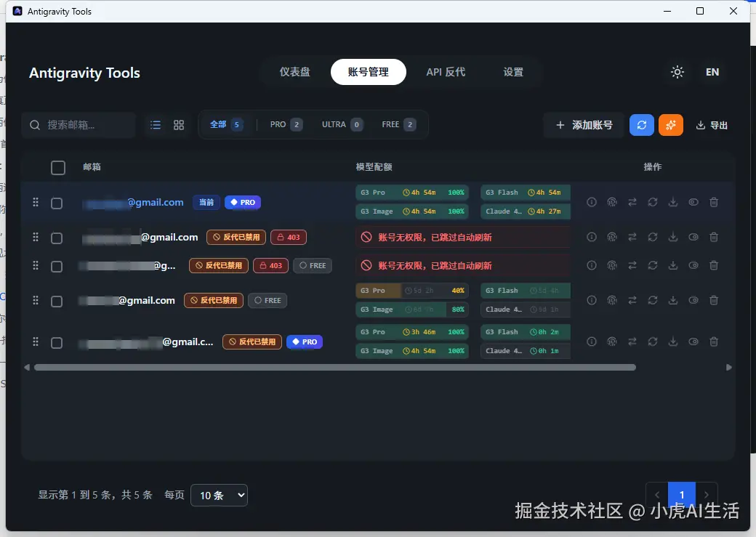Click the orange sparkle button

click(x=671, y=125)
